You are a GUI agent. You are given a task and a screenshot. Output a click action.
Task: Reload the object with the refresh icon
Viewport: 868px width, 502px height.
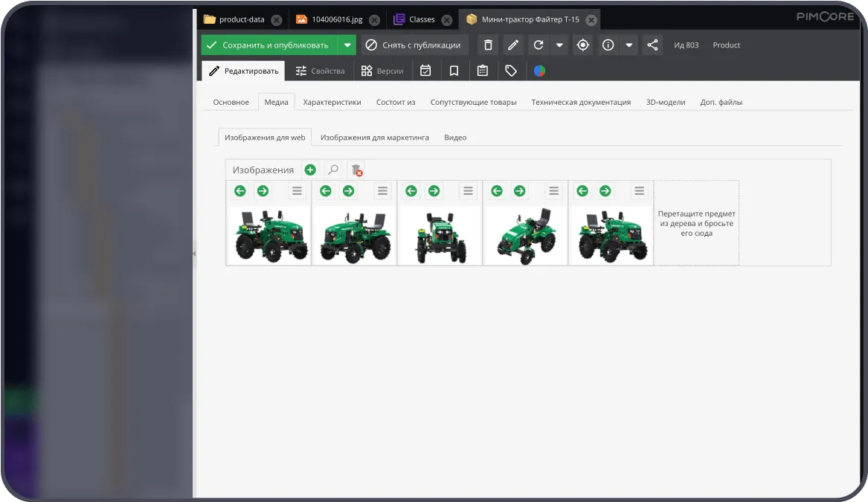point(538,45)
